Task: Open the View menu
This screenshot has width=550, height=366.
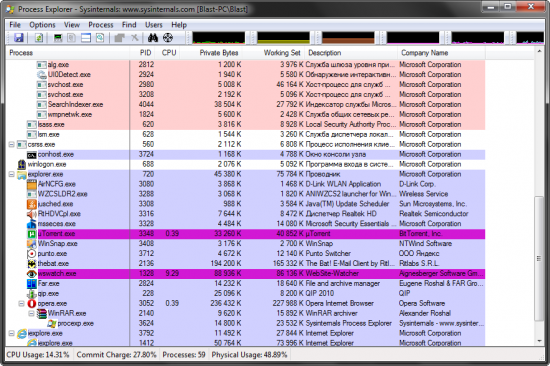Action: (x=72, y=25)
